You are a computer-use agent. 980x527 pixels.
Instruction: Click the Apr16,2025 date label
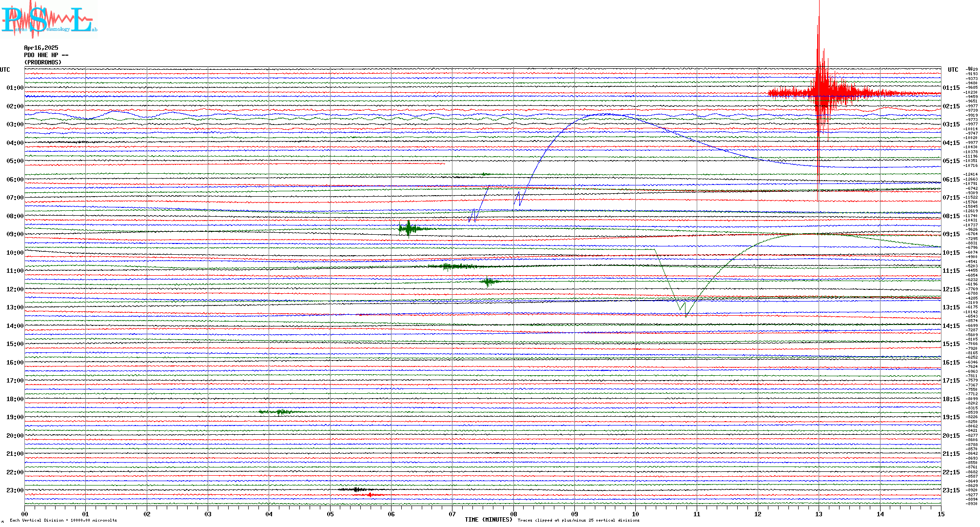point(41,48)
